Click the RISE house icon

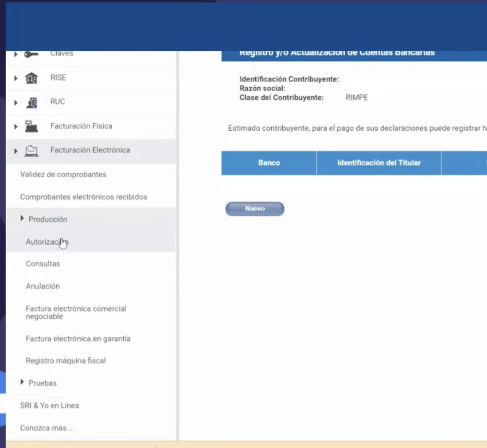tap(31, 78)
